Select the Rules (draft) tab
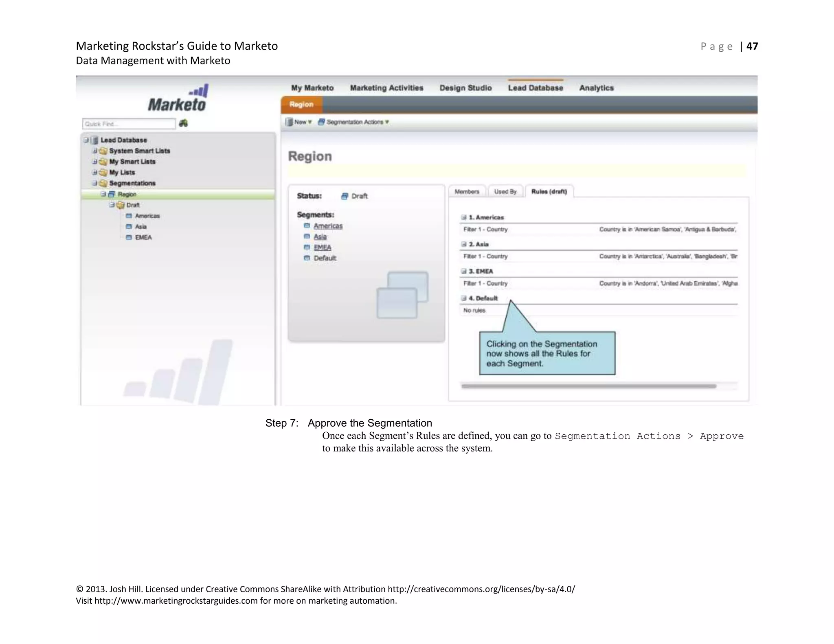The image size is (834, 644). (549, 191)
